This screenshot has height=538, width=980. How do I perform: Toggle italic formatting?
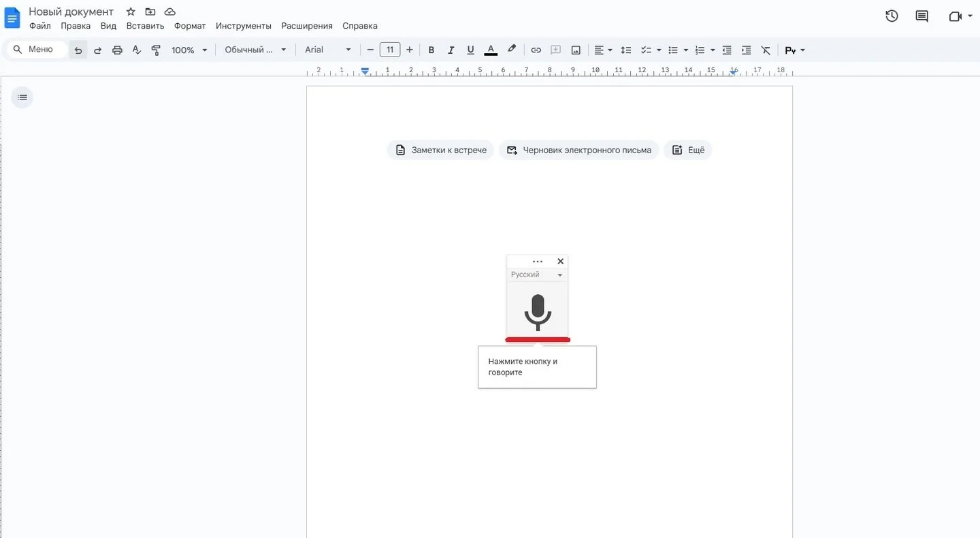click(451, 50)
